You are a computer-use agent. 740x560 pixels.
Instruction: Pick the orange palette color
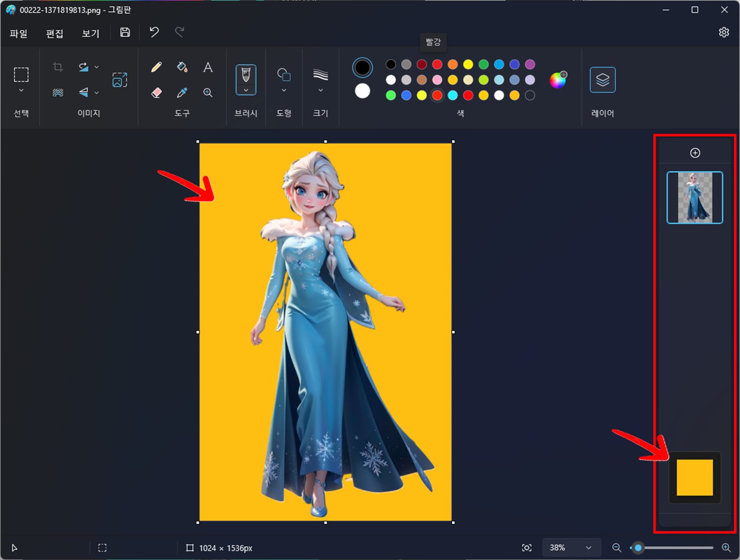click(x=453, y=64)
